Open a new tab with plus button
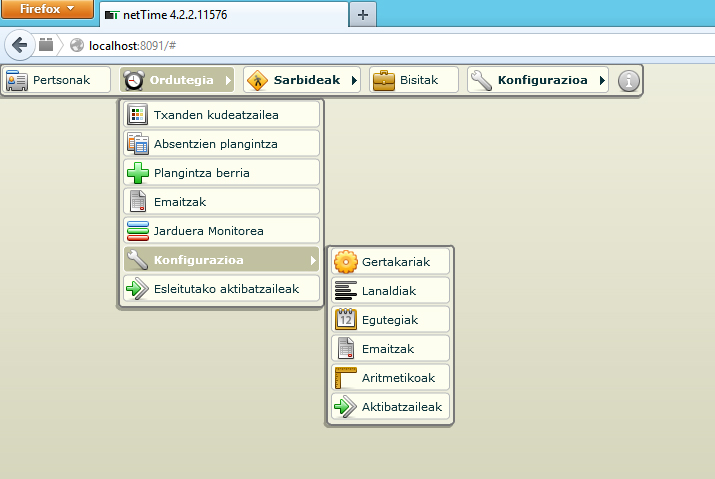This screenshot has width=715, height=479. pos(363,15)
